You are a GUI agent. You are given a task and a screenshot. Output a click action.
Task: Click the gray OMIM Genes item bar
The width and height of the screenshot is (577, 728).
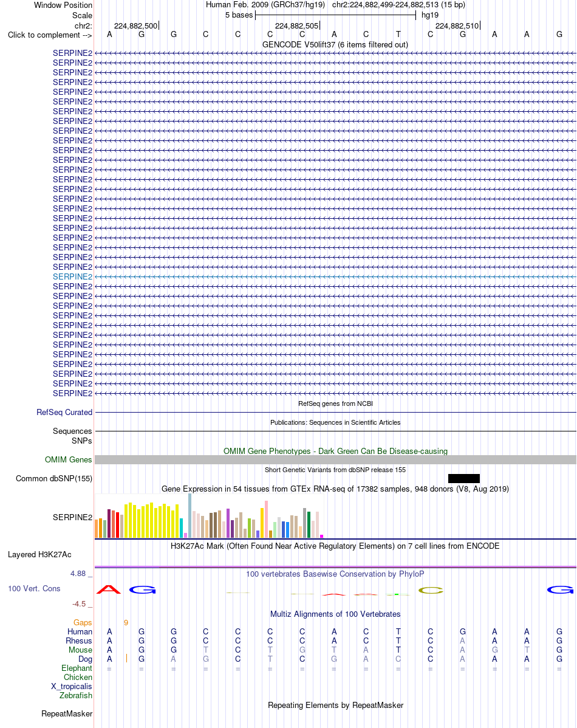click(335, 459)
